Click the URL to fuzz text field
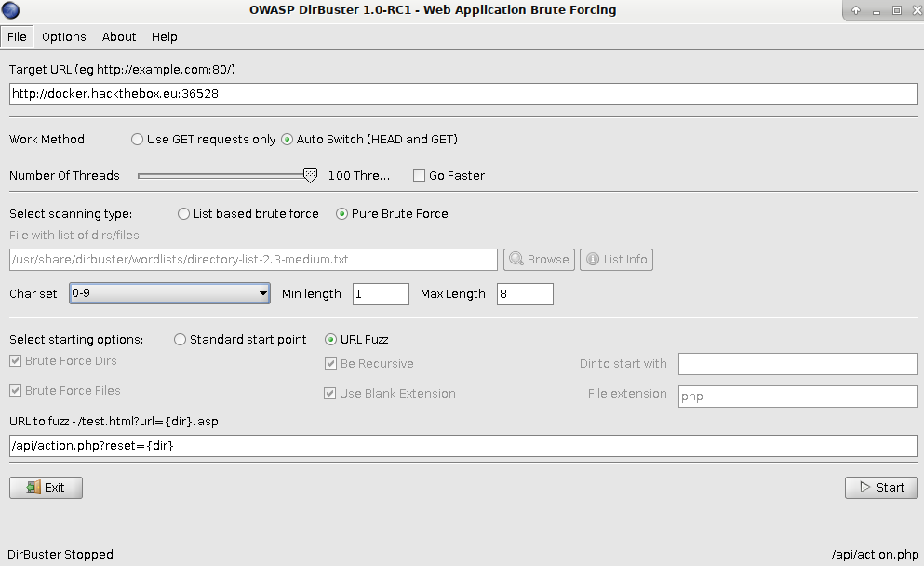This screenshot has width=924, height=566. tap(463, 446)
